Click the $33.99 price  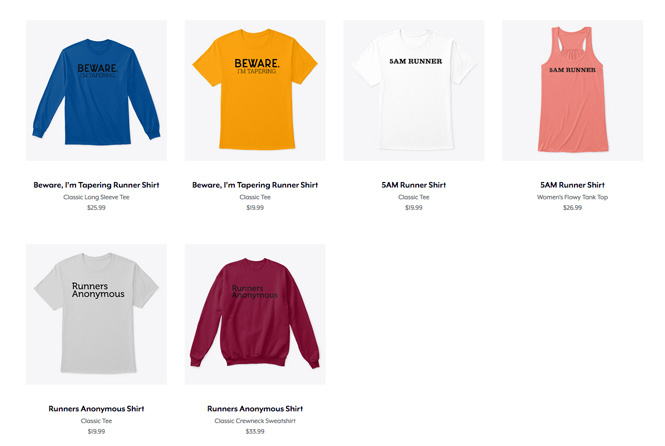tap(255, 432)
